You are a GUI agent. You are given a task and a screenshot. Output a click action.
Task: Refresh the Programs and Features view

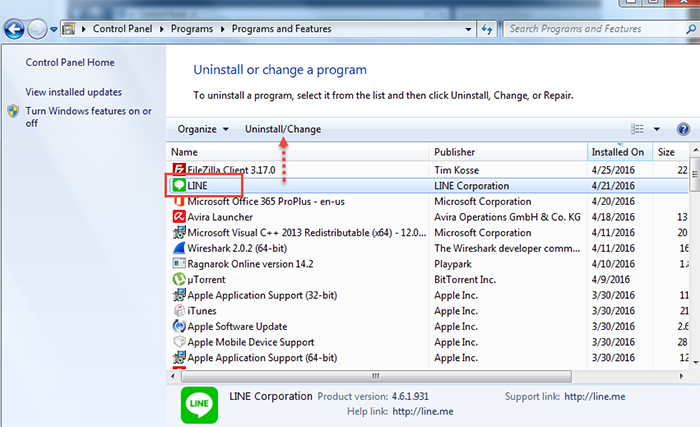coord(487,29)
